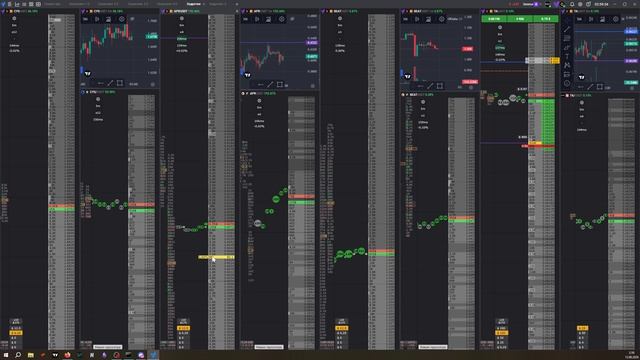Switch to the active highlighted workspace tab

coord(194,4)
